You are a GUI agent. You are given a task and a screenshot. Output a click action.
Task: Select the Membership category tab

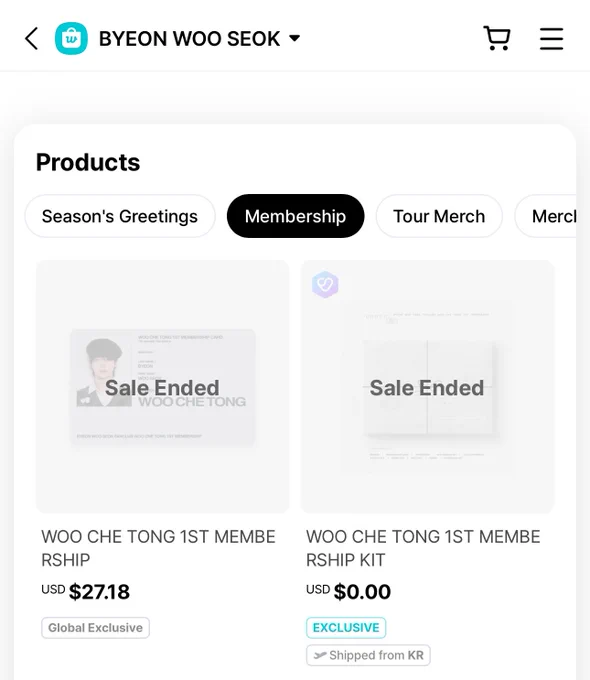click(x=295, y=216)
